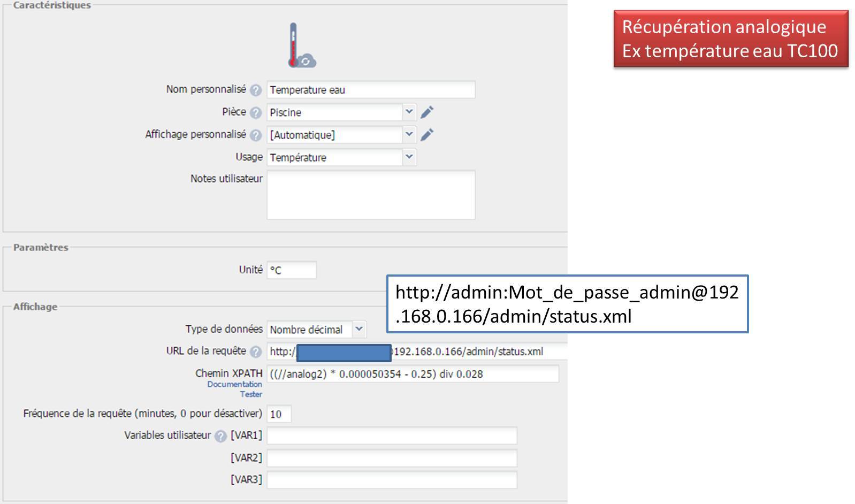Click the Tester link under Chemin XPATH
Image resolution: width=855 pixels, height=504 pixels.
coord(250,394)
